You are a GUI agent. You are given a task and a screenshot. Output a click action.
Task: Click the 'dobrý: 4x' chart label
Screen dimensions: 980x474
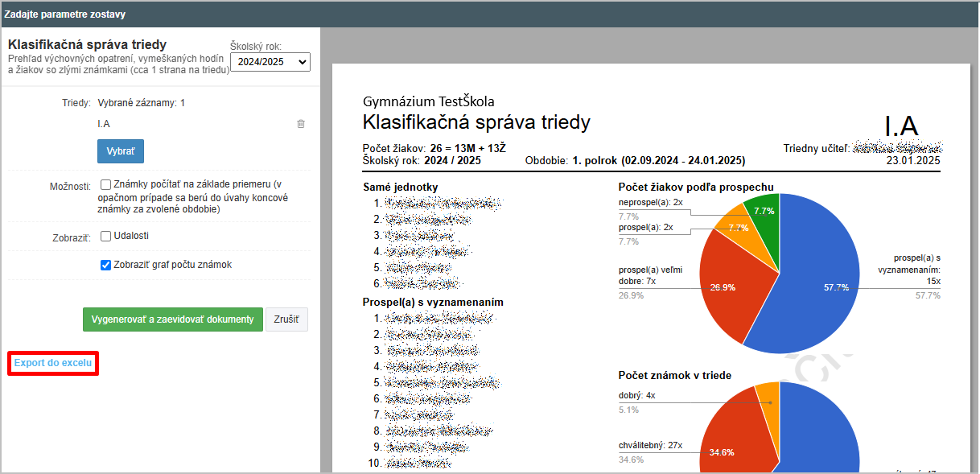click(x=636, y=396)
